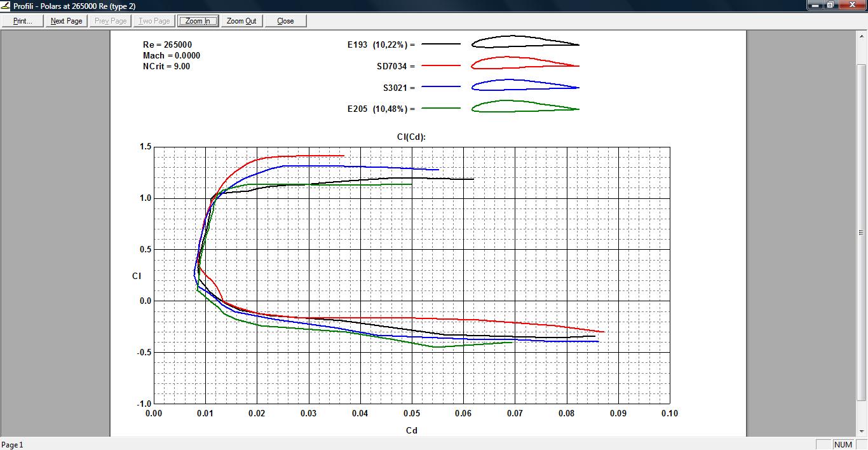The width and height of the screenshot is (868, 450).
Task: Click the scrollbar down arrow
Action: click(862, 432)
